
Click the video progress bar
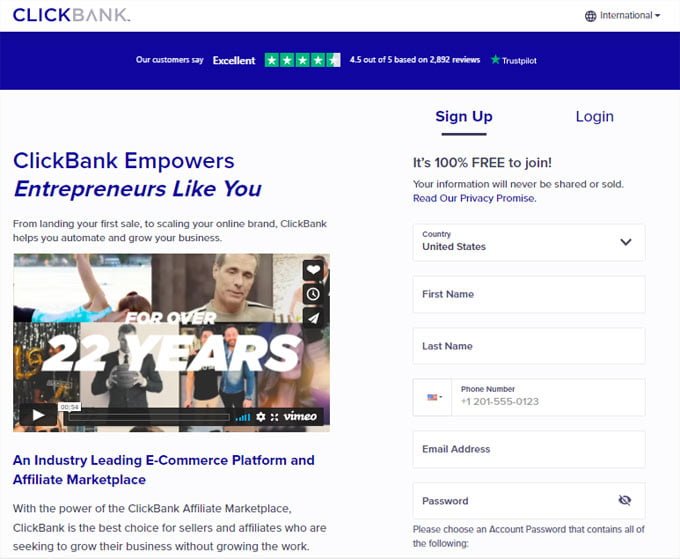(149, 417)
